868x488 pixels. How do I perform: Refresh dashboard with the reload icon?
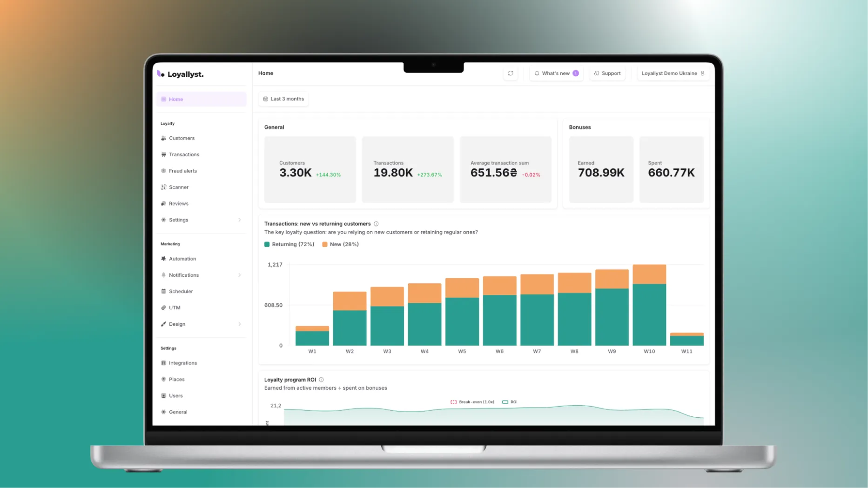tap(511, 73)
